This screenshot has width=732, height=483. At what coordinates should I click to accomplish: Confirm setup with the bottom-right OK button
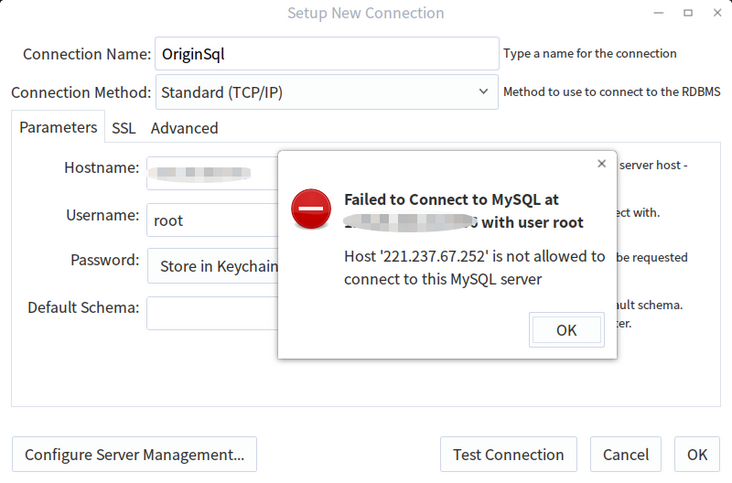pos(697,454)
